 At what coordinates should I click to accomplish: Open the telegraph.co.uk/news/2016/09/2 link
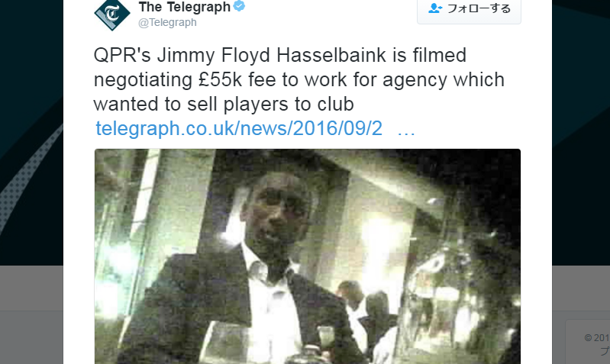(239, 128)
